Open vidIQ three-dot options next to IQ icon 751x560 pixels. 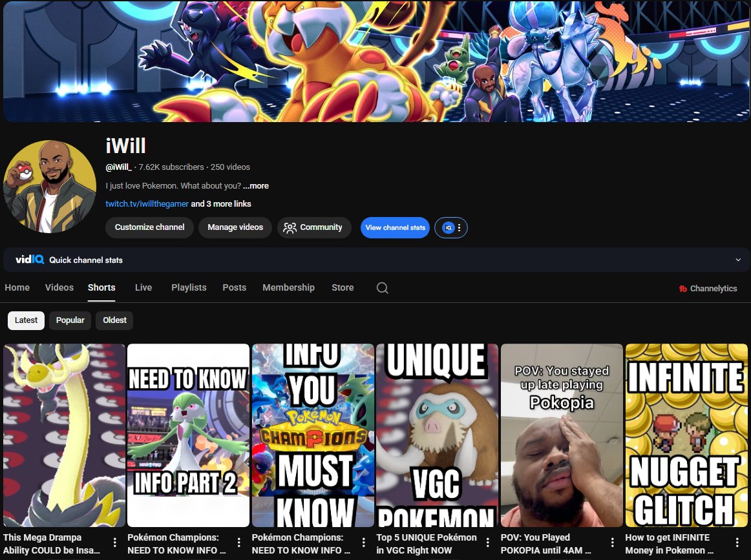pyautogui.click(x=459, y=228)
